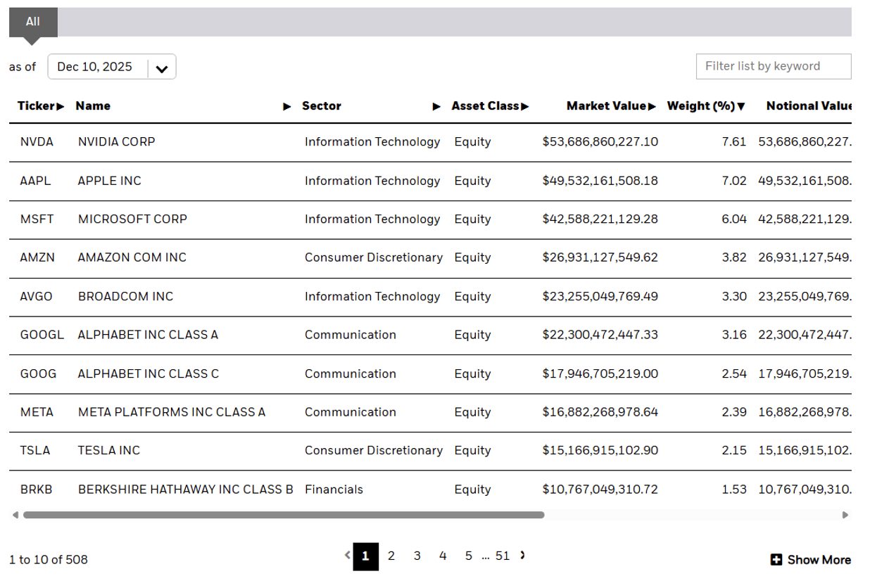Click the Notional Value column header
870x588 pixels.
tap(808, 106)
